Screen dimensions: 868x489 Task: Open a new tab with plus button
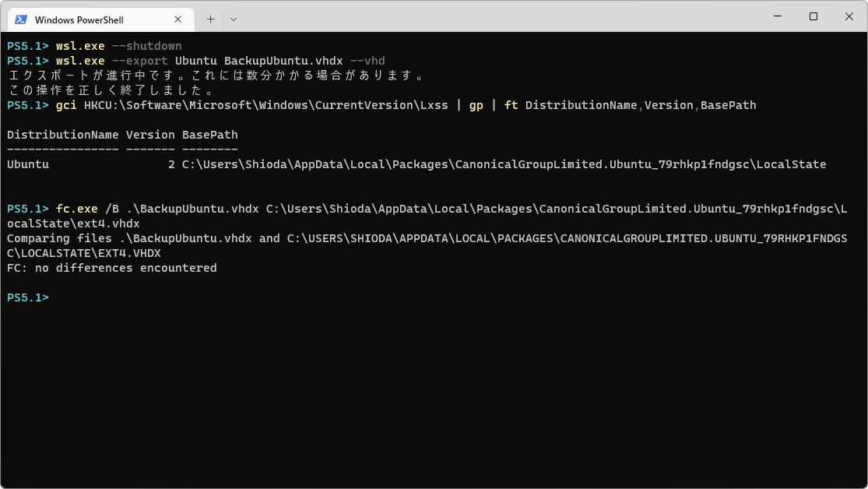(x=210, y=19)
